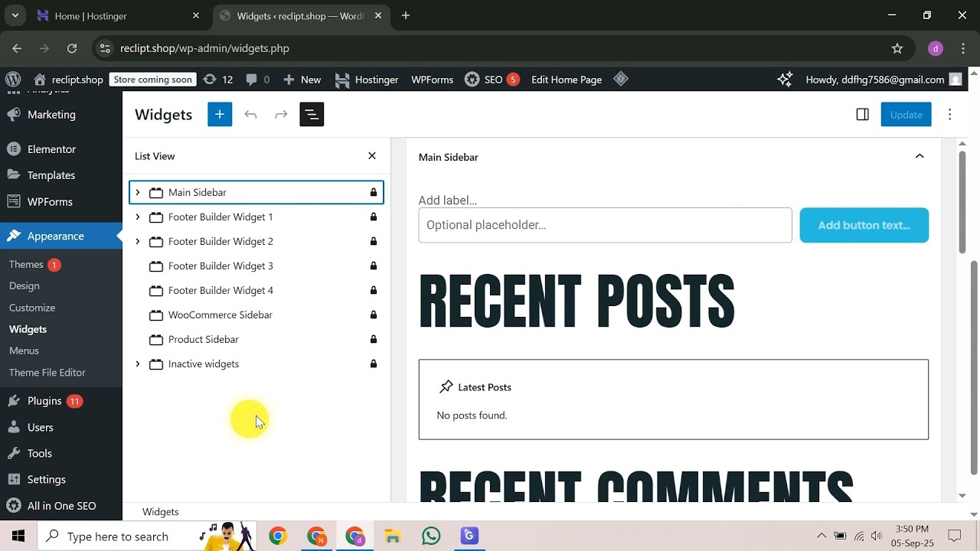Expand the Inactive widgets group
Screen dimensions: 980x551
pos(138,364)
